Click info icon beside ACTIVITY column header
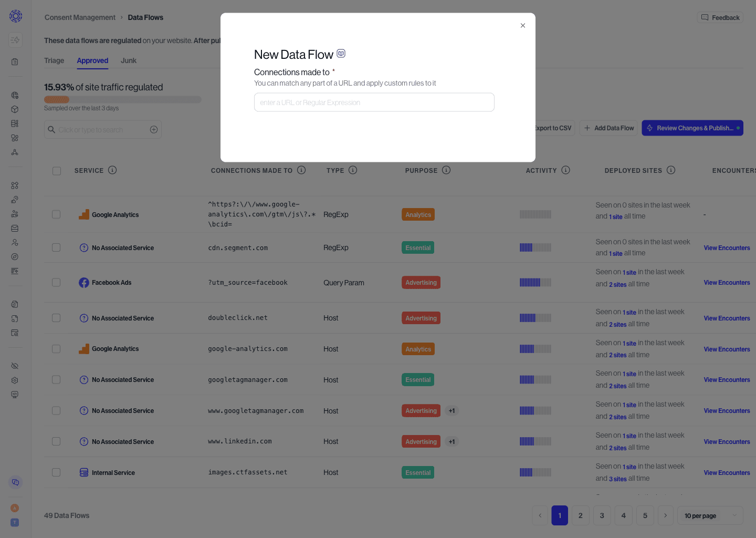756x538 pixels. (x=565, y=170)
